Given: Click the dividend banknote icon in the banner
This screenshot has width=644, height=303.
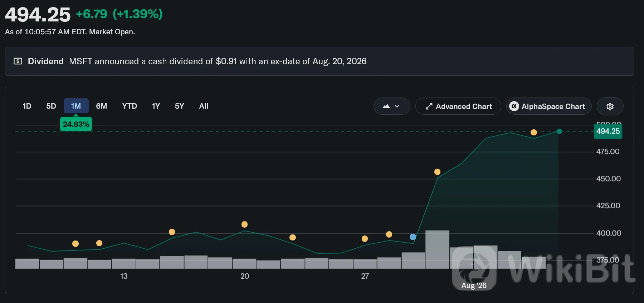Looking at the screenshot, I should point(18,61).
